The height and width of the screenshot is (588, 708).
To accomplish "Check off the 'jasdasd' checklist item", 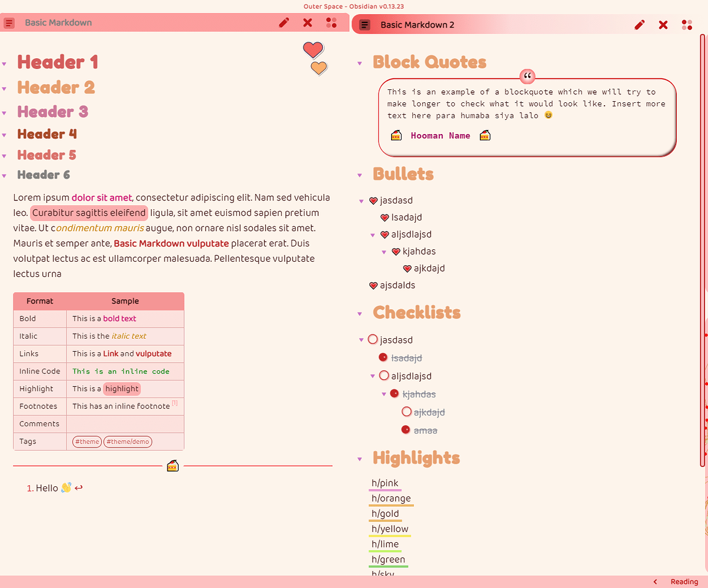I will 373,339.
